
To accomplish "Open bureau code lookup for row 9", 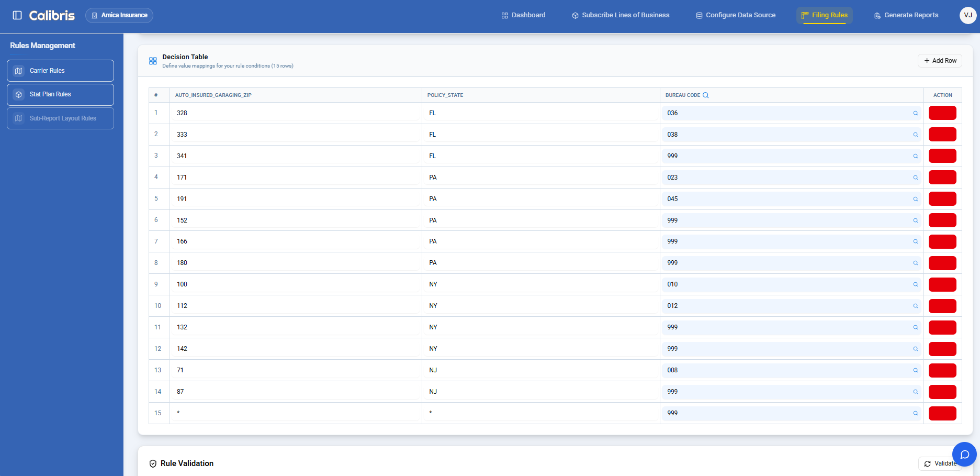I will 915,284.
